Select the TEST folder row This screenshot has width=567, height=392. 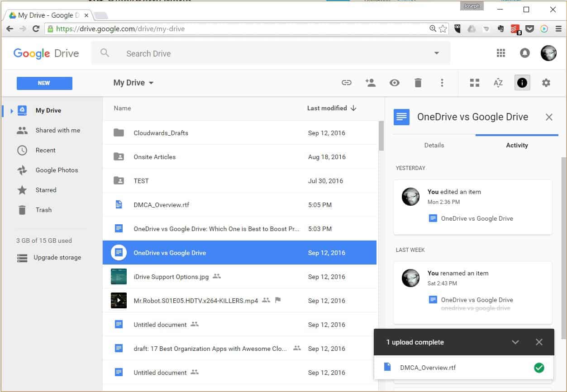click(240, 181)
